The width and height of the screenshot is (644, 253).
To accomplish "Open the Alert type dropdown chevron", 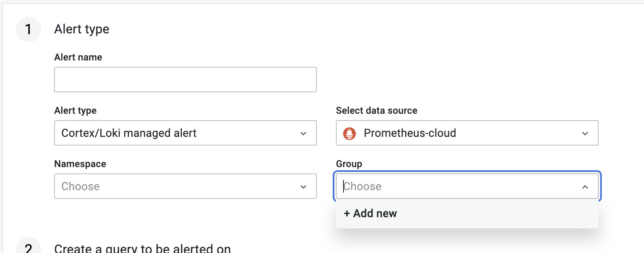I will click(x=304, y=133).
